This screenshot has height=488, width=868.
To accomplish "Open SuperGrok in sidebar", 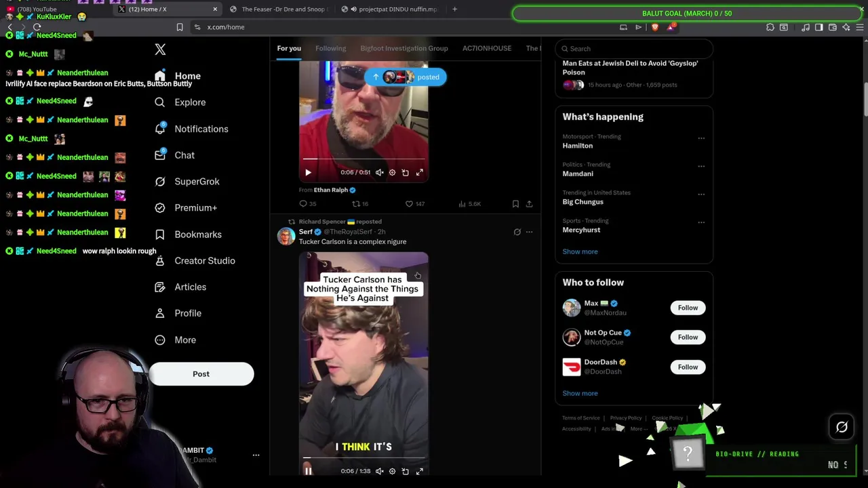I will click(x=186, y=182).
